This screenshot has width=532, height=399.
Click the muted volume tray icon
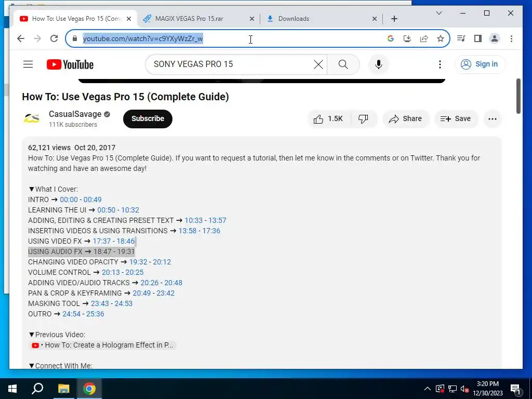[465, 389]
